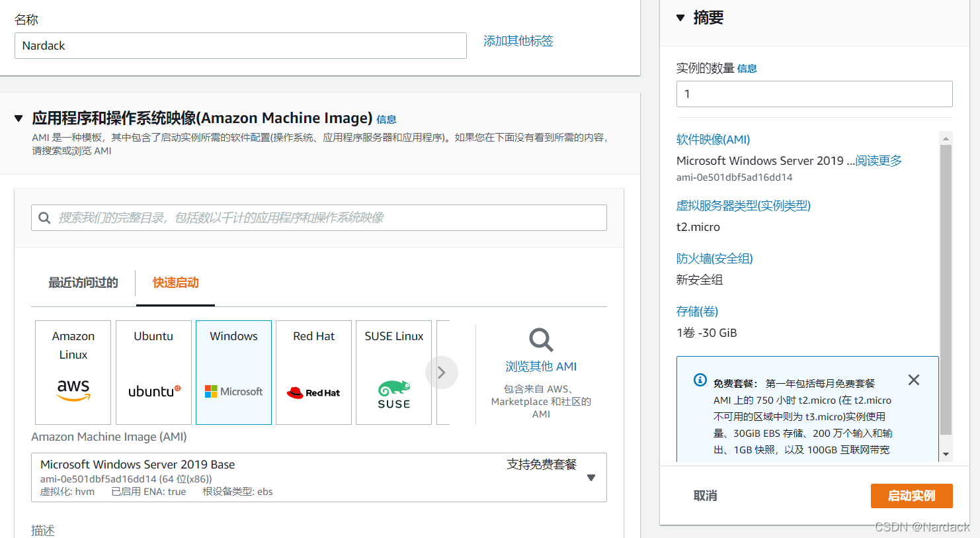Click the summary panel scrollbar down arrow
Viewport: 980px width, 538px height.
click(x=946, y=454)
